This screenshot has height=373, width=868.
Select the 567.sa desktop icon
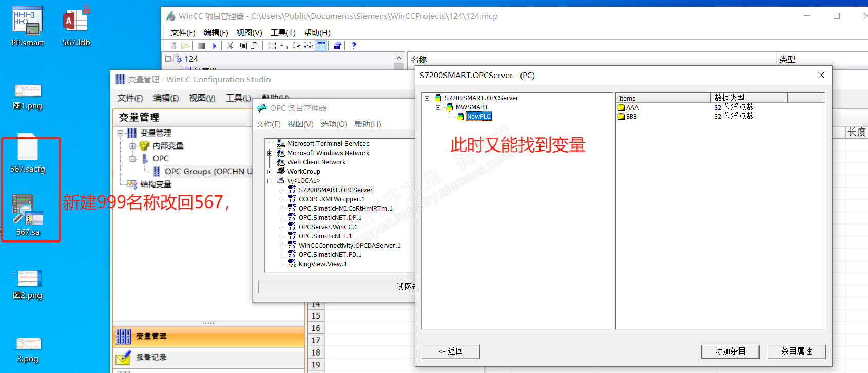pyautogui.click(x=28, y=215)
